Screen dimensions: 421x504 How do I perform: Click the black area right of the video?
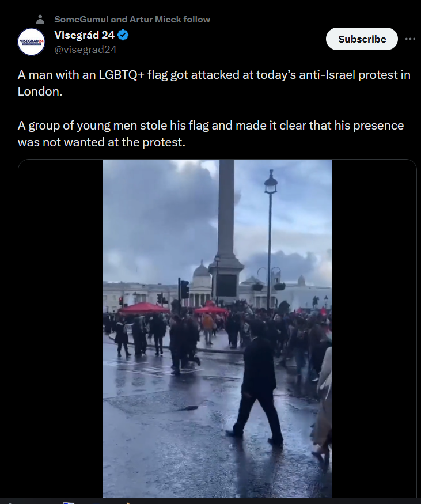[374, 328]
